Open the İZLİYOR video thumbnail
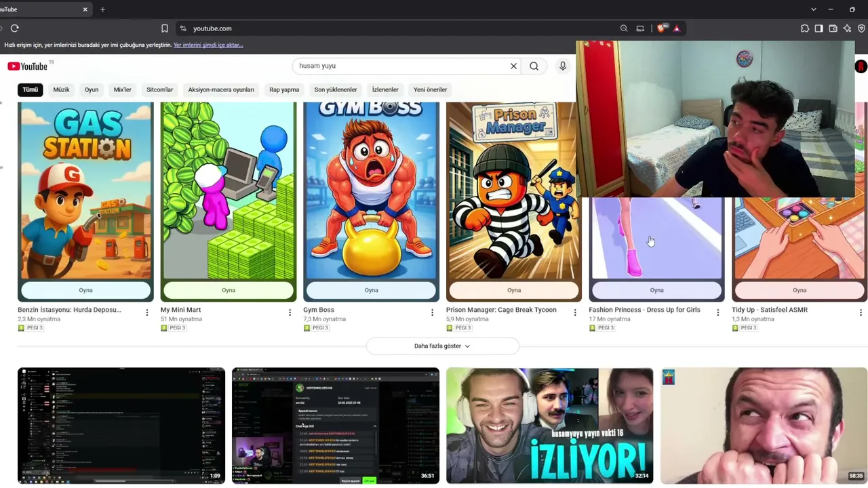 point(550,426)
